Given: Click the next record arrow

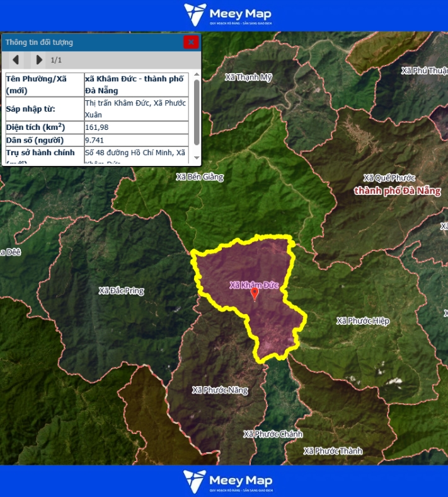Looking at the screenshot, I should 39,60.
